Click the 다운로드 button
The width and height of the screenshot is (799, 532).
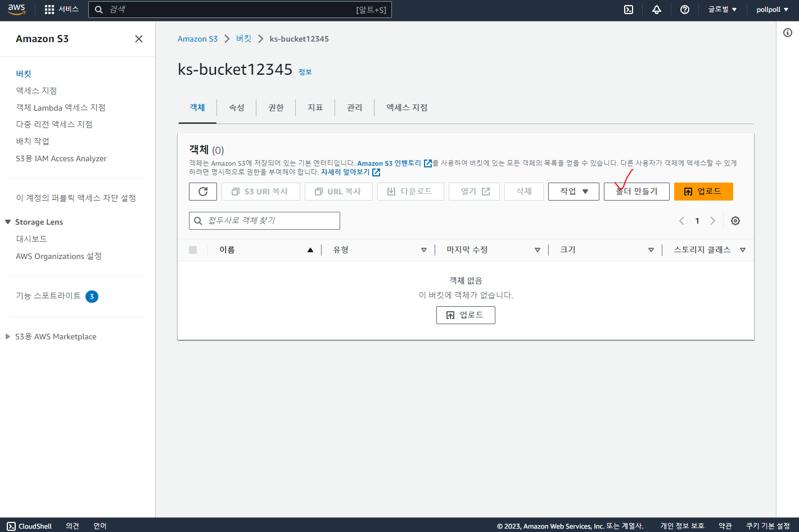click(410, 192)
